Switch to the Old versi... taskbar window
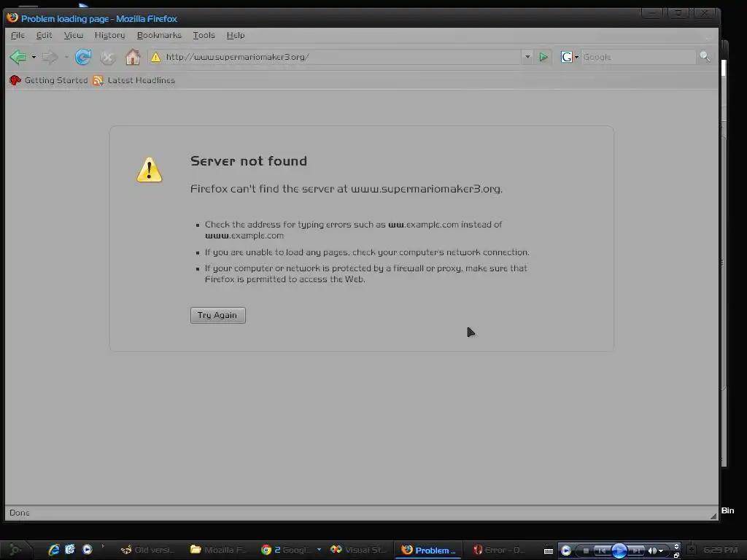This screenshot has width=747, height=560. click(x=147, y=550)
